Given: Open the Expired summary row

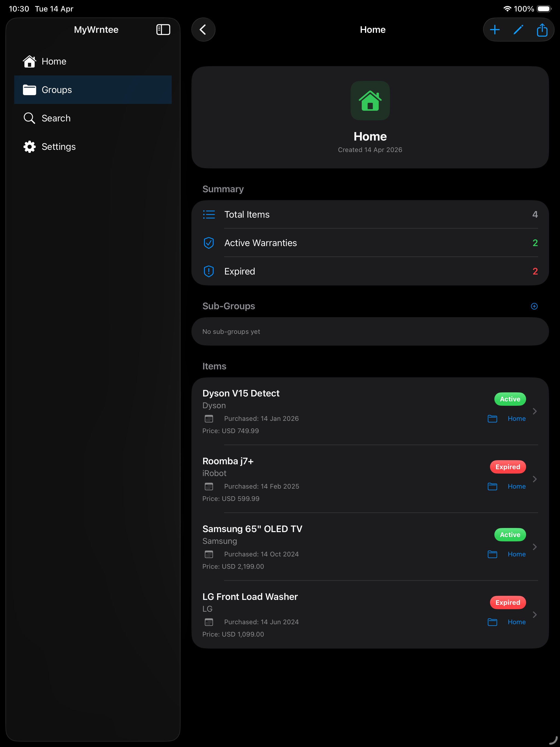Looking at the screenshot, I should (370, 271).
